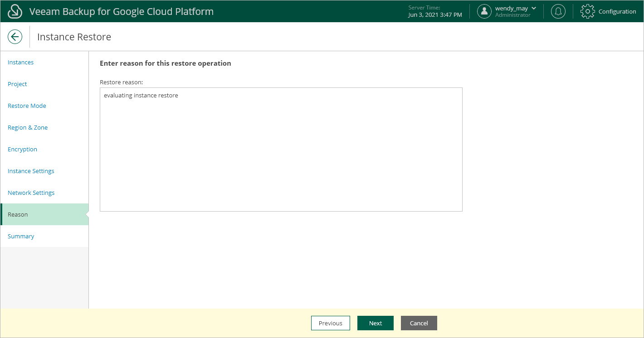Go back using the arrow icon

(x=15, y=37)
